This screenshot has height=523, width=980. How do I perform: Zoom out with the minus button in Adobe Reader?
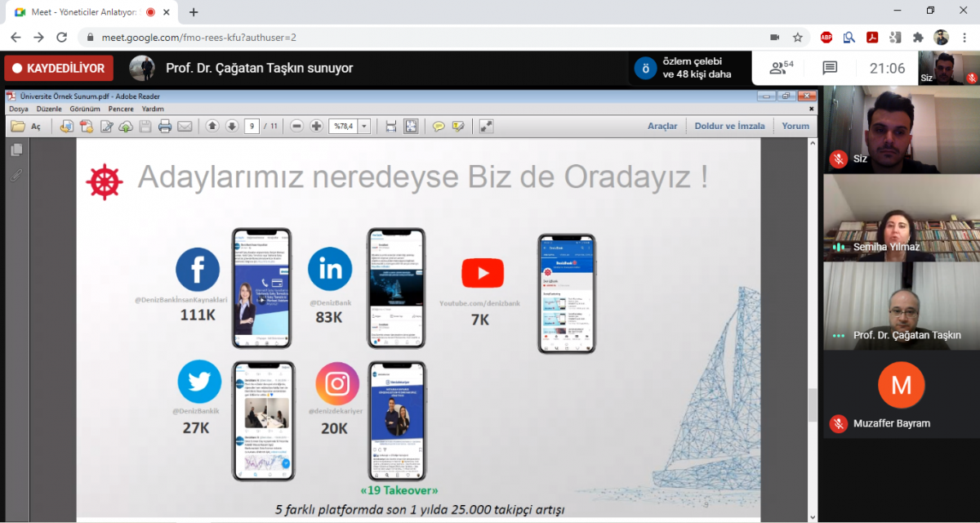point(296,126)
